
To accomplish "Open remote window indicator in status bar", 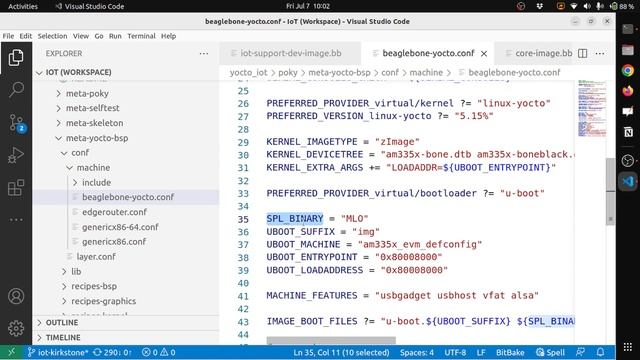I will (11, 352).
